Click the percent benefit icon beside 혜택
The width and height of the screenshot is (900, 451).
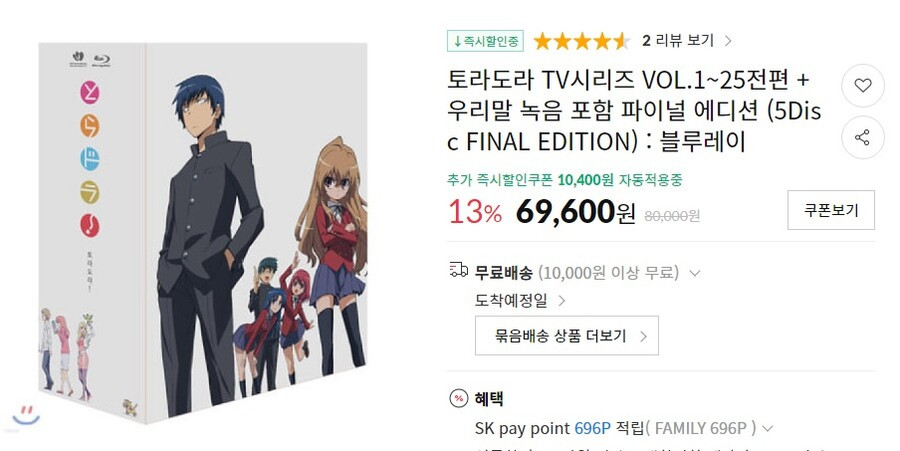pyautogui.click(x=459, y=398)
